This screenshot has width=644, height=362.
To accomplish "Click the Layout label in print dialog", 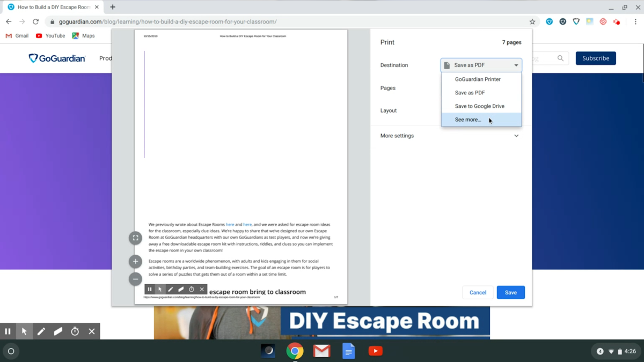I will tap(389, 110).
